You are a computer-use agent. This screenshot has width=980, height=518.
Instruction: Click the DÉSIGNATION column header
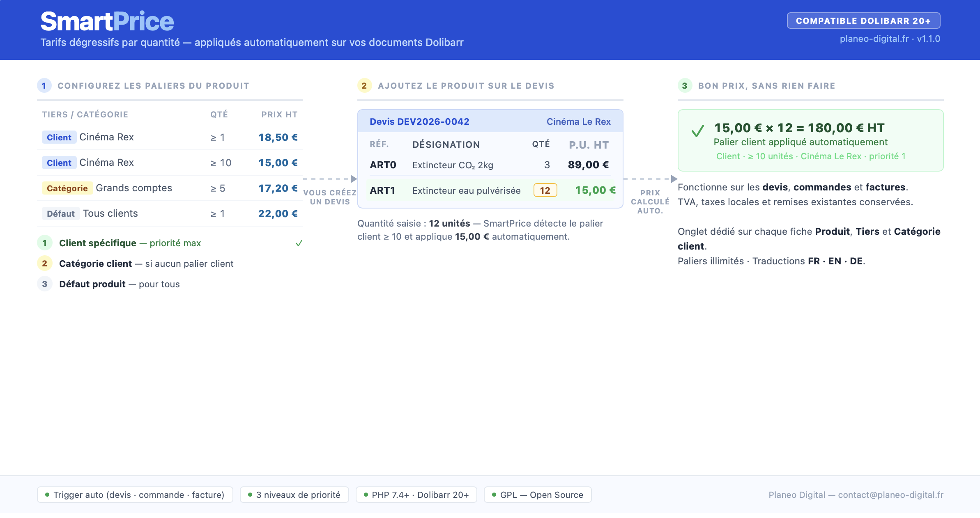click(446, 144)
